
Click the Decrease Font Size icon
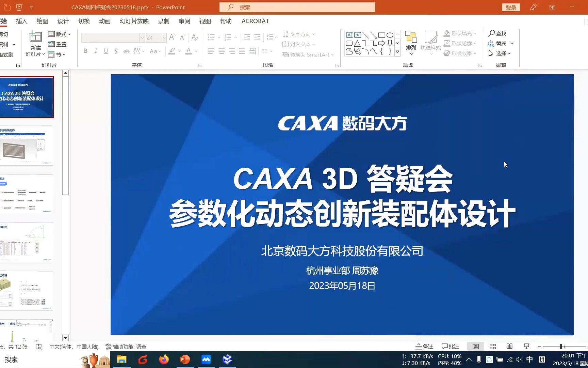click(x=183, y=37)
